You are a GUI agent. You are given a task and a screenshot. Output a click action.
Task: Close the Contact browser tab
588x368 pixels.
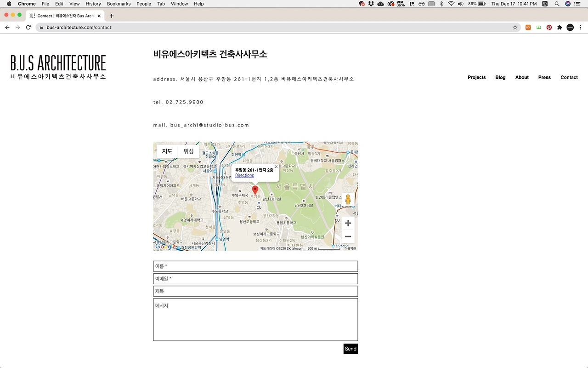[99, 16]
